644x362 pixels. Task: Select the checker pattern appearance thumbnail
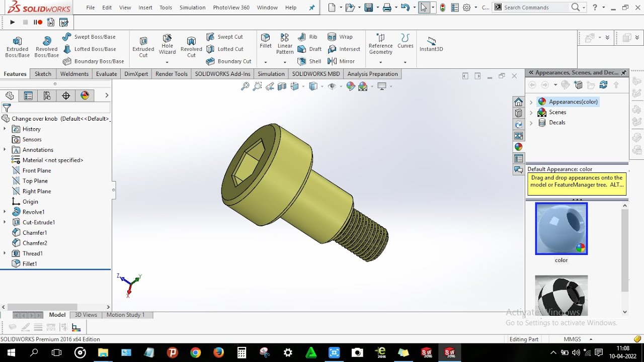tap(561, 296)
